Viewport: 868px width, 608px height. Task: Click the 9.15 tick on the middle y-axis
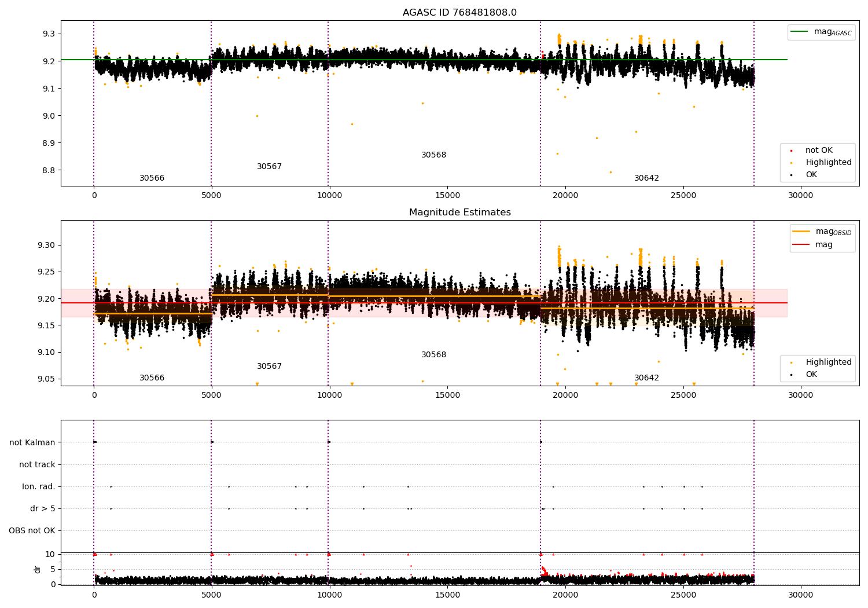[x=46, y=326]
